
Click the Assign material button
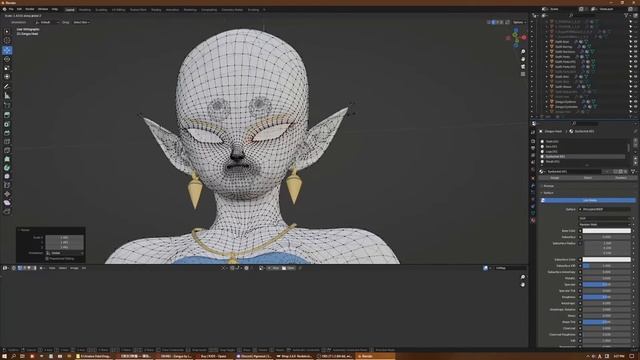click(x=554, y=178)
